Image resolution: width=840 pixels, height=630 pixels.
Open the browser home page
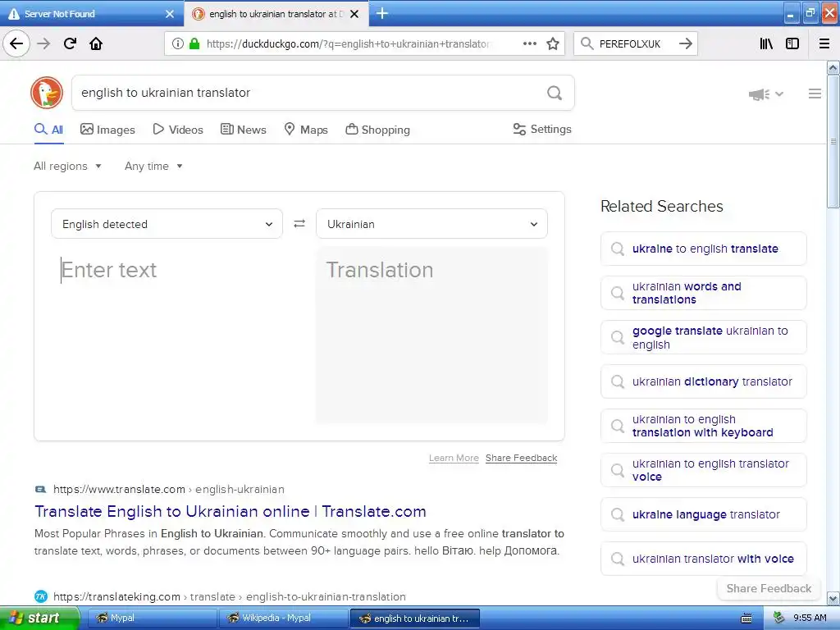[96, 43]
